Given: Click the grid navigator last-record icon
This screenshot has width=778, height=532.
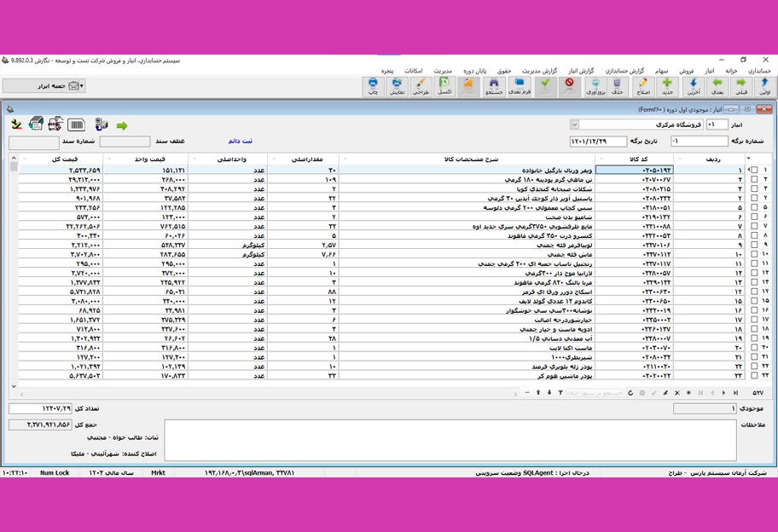Looking at the screenshot, I should coord(735,393).
